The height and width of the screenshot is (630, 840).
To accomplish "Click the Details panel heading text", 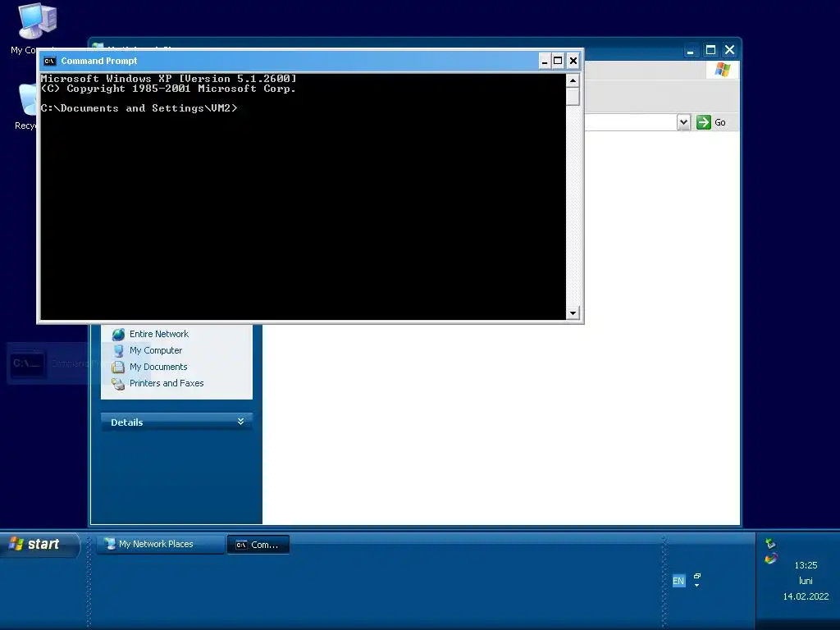I will (x=127, y=422).
